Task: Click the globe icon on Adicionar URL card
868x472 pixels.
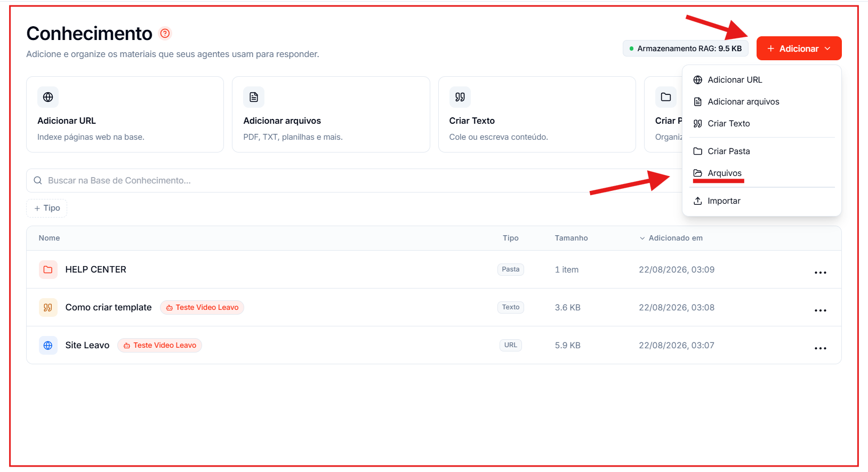Action: click(x=48, y=97)
